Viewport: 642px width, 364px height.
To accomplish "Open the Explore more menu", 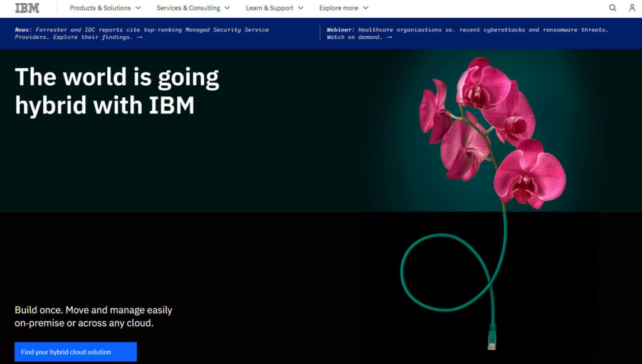I will (x=344, y=8).
